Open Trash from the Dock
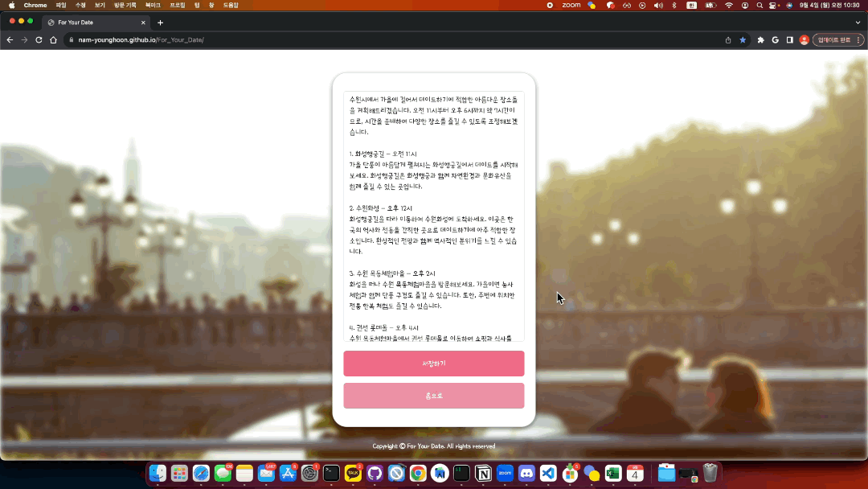 pyautogui.click(x=710, y=473)
